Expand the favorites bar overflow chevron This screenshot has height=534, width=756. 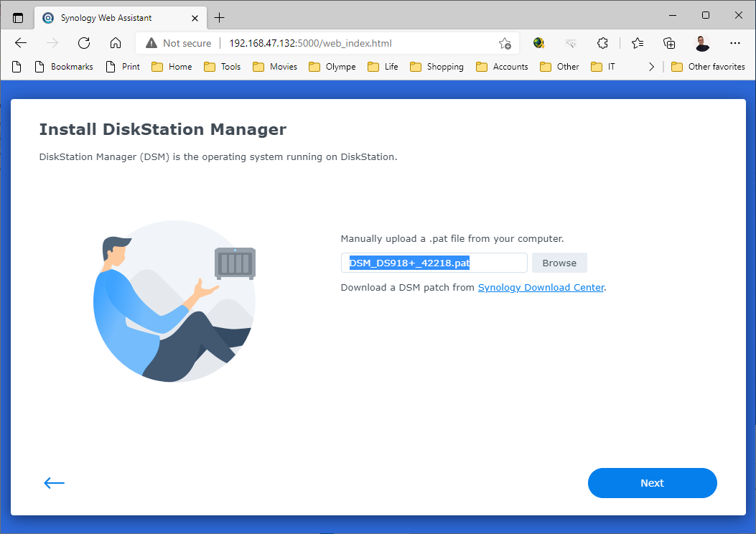click(651, 67)
